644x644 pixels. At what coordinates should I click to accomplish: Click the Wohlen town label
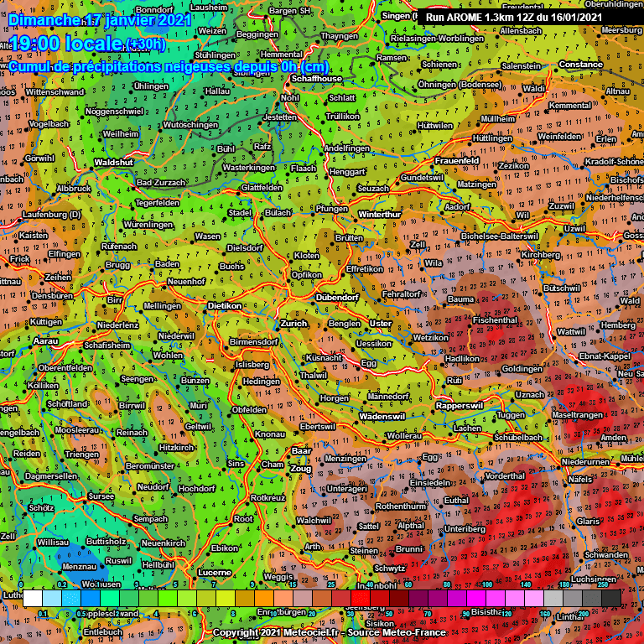[168, 356]
